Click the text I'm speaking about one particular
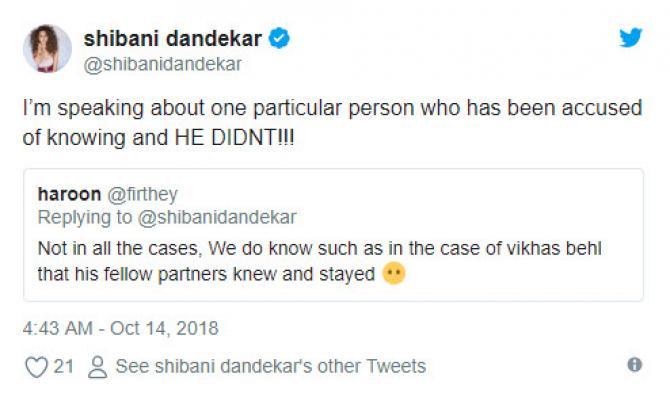This screenshot has height=393, width=670. click(184, 108)
